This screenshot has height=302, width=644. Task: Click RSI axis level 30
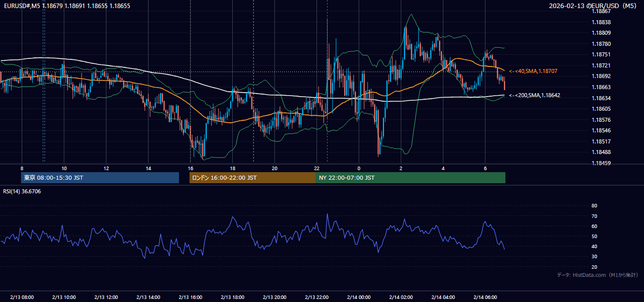594,257
